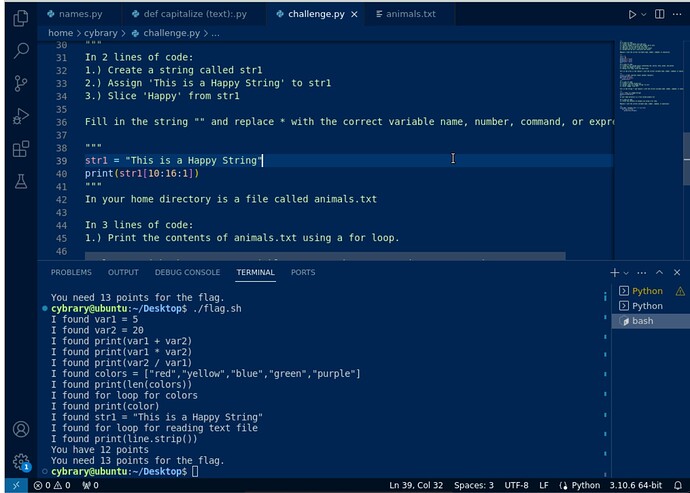Open the new terminal launch profile dropdown
This screenshot has width=690, height=493.
click(x=627, y=272)
